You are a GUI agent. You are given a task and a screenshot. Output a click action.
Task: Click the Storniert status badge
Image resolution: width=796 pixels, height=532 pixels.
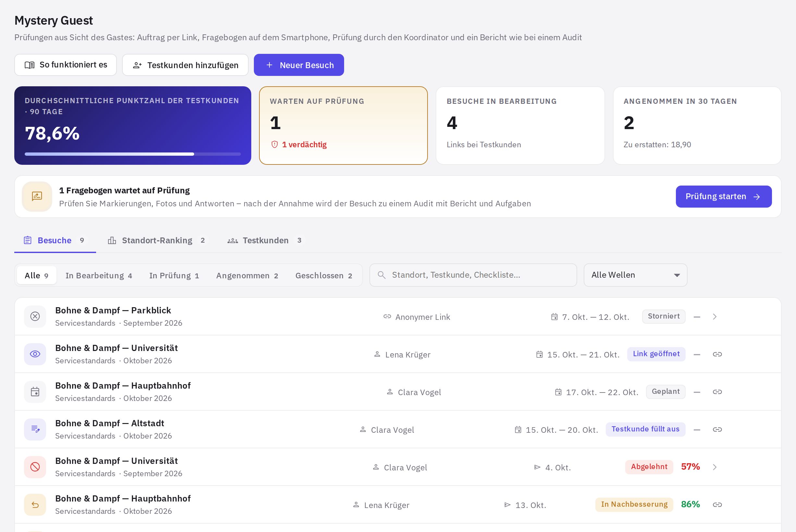pos(664,317)
